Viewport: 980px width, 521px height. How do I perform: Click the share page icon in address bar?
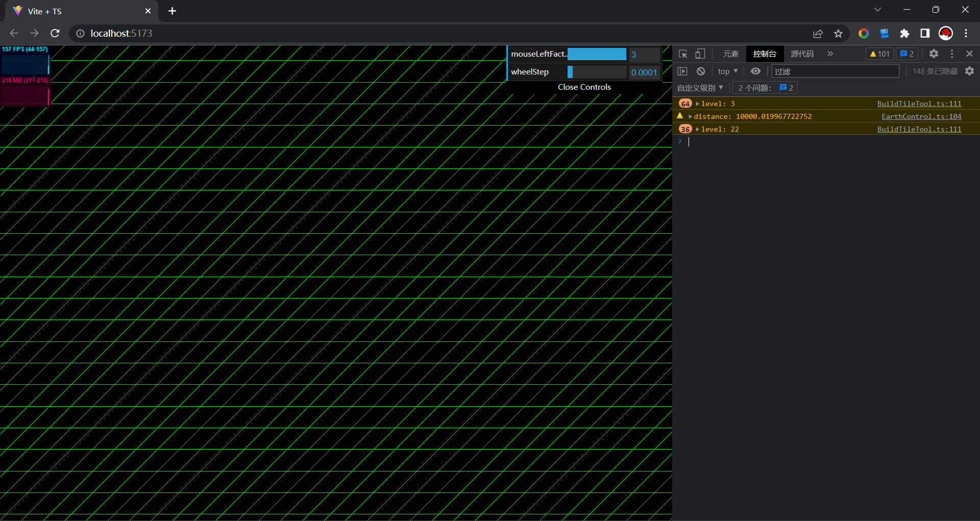tap(818, 33)
